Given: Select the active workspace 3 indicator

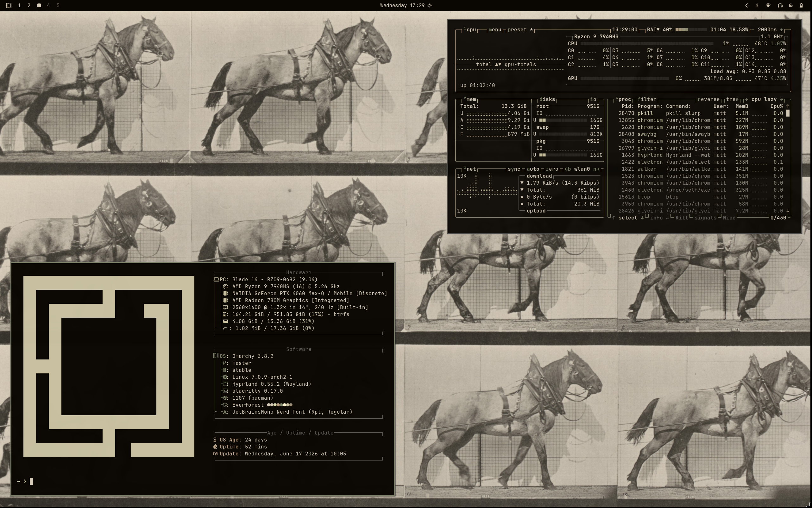Looking at the screenshot, I should [x=39, y=5].
